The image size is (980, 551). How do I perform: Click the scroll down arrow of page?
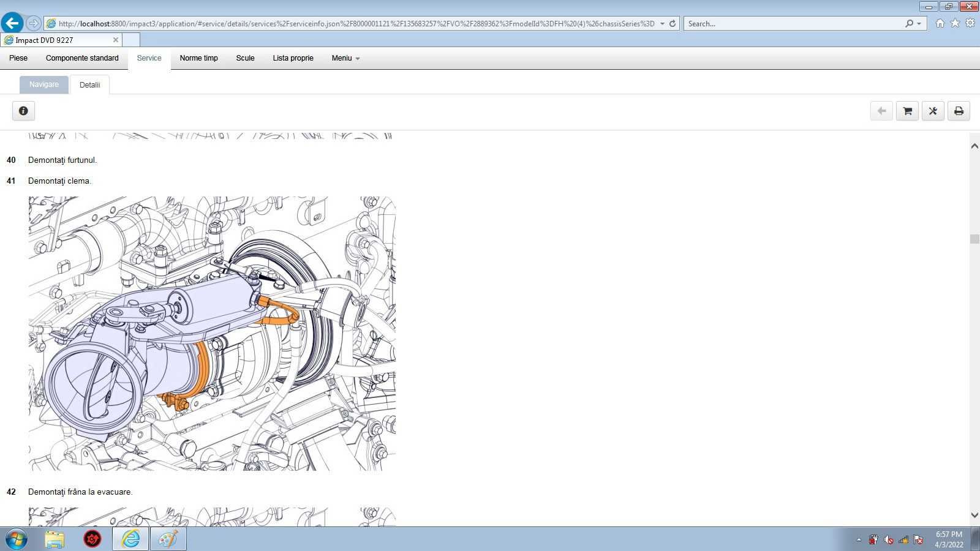974,515
